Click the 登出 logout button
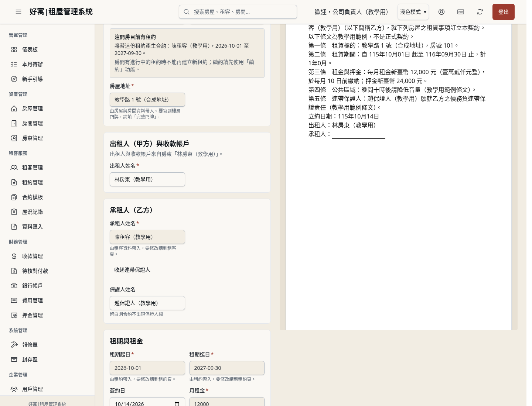The width and height of the screenshot is (532, 406). (x=504, y=12)
